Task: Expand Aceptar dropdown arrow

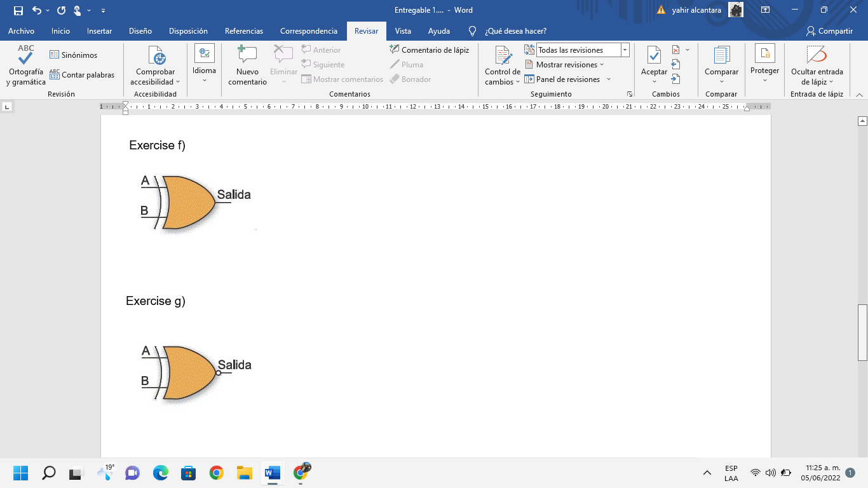Action: pyautogui.click(x=654, y=82)
